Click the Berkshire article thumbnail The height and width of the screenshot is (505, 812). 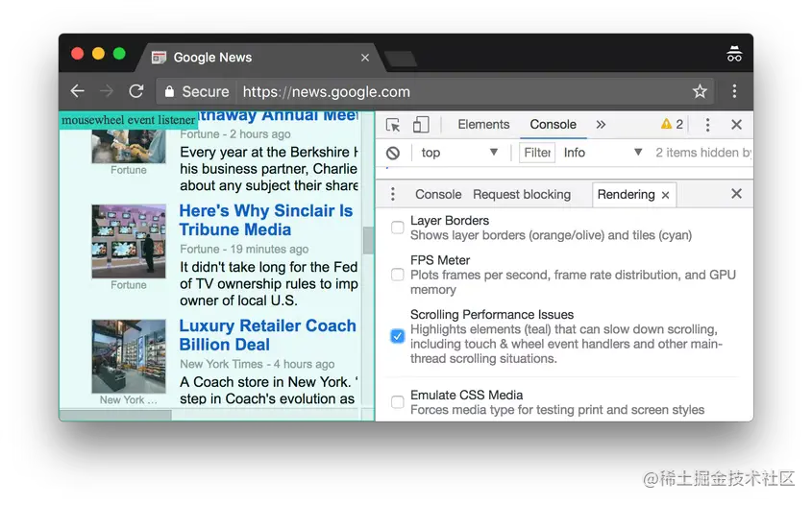click(x=129, y=147)
